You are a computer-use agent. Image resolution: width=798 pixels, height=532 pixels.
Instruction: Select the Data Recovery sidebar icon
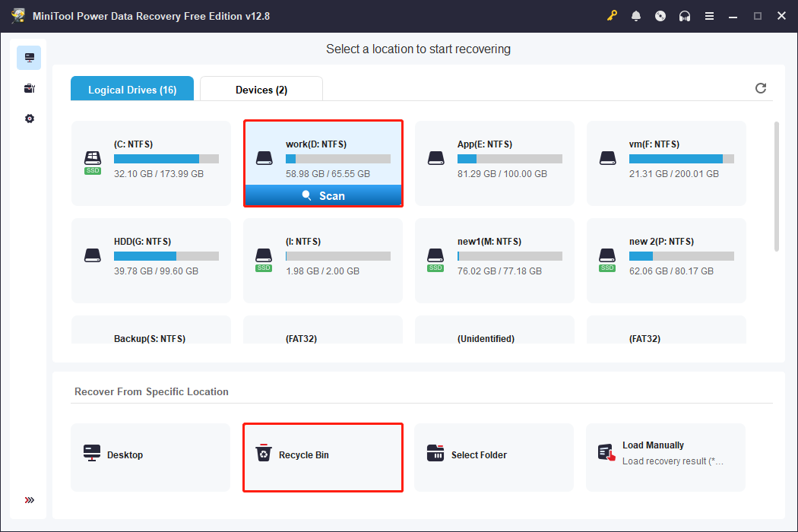(x=29, y=57)
